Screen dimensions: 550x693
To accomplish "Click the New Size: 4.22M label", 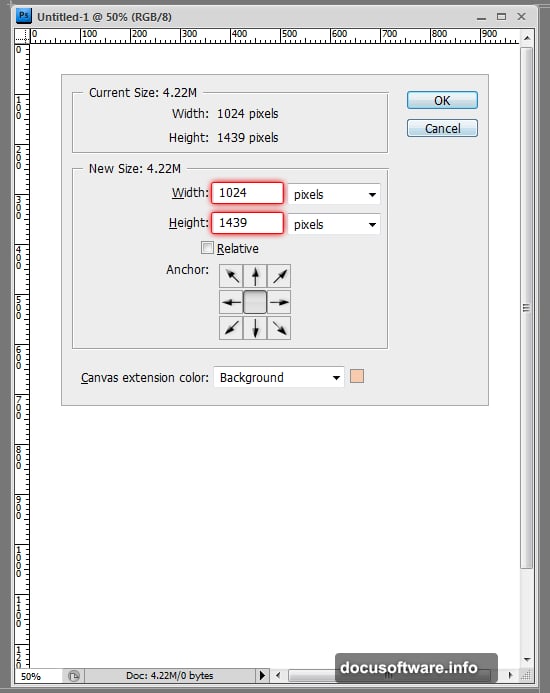I will [x=135, y=169].
